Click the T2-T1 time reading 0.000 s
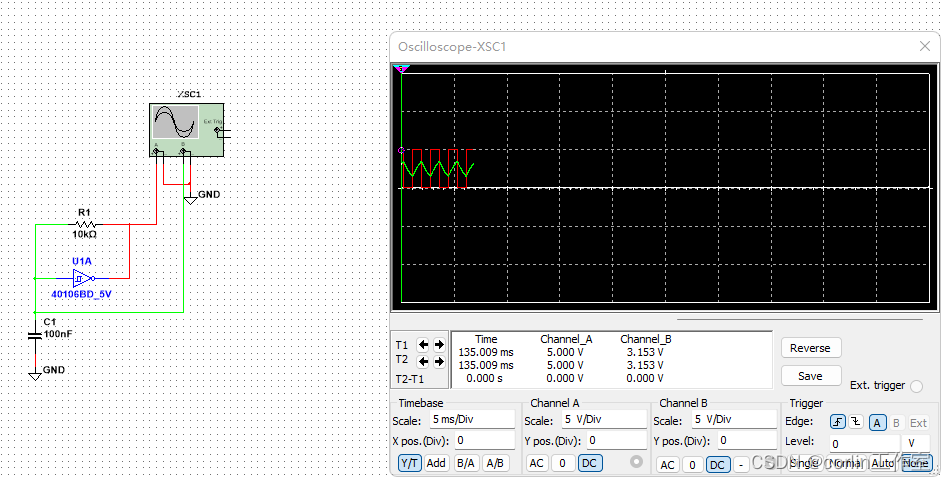The width and height of the screenshot is (945, 481). click(x=484, y=379)
